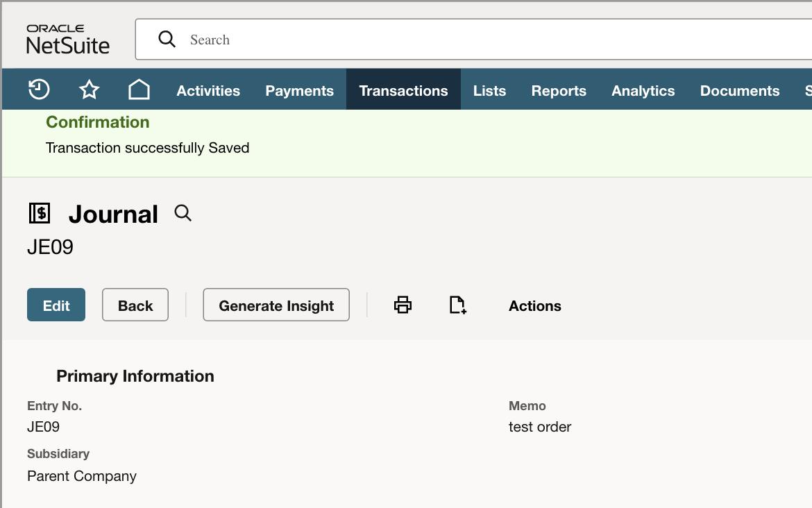Image resolution: width=812 pixels, height=508 pixels.
Task: Expand the Reports navigation menu
Action: click(x=559, y=91)
